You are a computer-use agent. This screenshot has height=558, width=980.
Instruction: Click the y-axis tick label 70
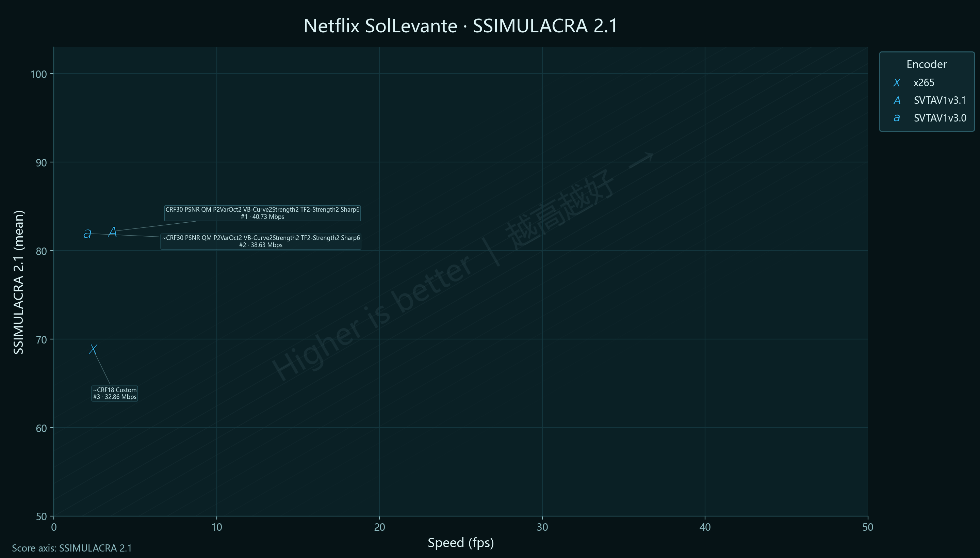[x=42, y=339]
